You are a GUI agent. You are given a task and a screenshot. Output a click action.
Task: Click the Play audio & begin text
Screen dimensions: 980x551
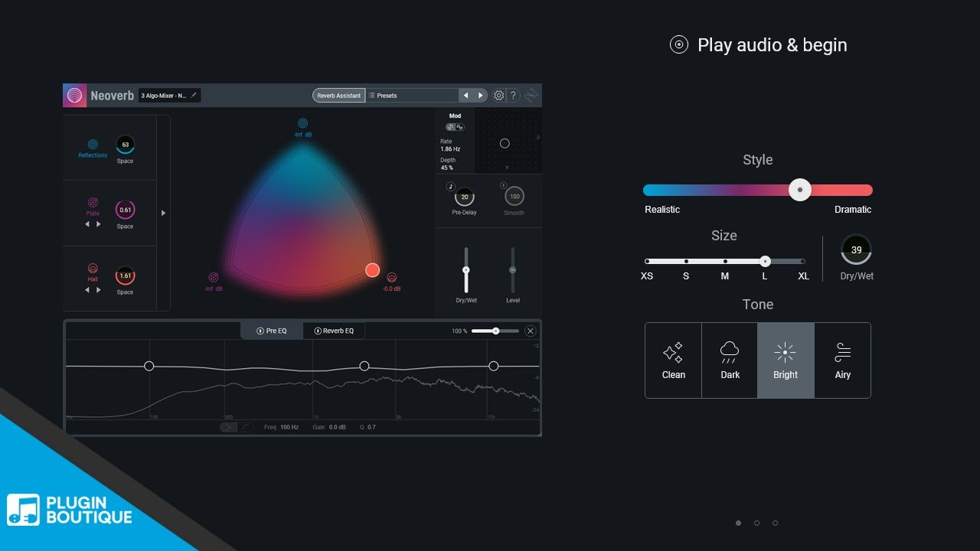click(772, 45)
